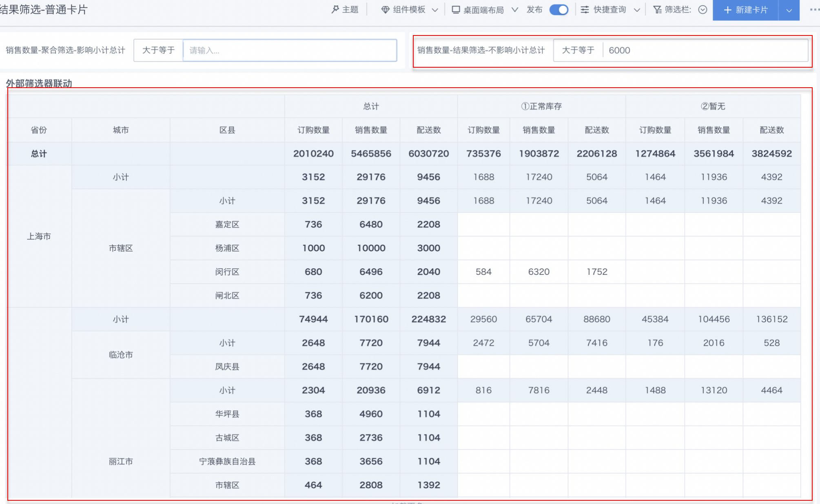820x504 pixels.
Task: Click the subtotal value 170160
Action: [x=371, y=319]
